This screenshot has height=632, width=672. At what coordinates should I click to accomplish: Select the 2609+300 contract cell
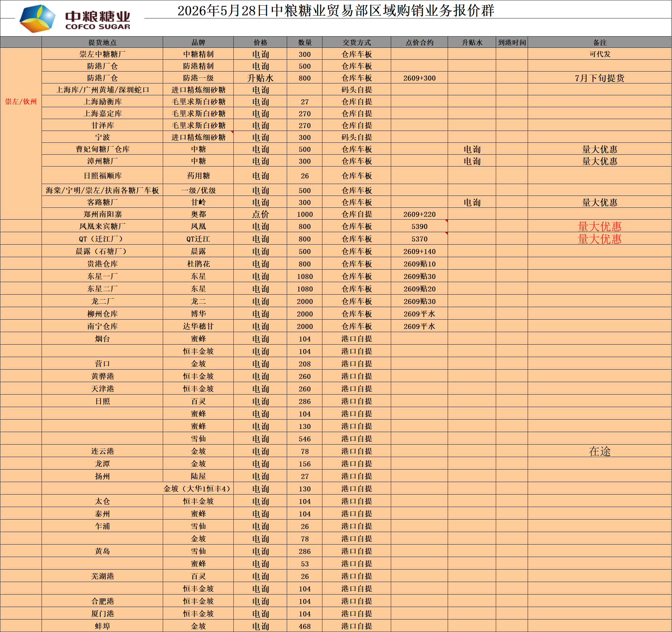pos(420,78)
